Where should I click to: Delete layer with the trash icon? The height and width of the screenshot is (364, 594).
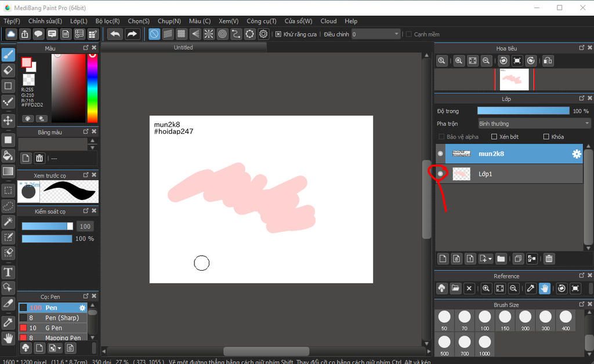pyautogui.click(x=549, y=259)
